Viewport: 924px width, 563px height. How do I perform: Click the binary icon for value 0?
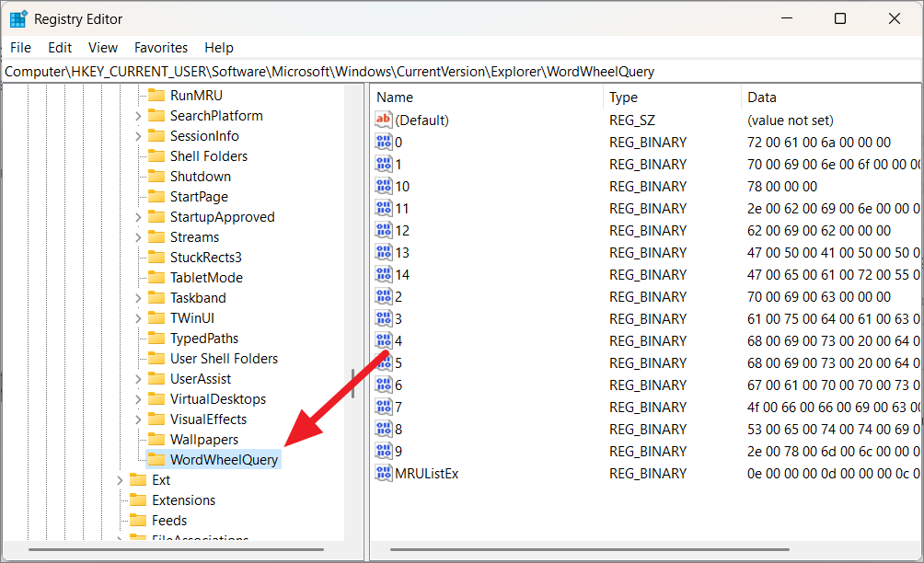click(x=384, y=142)
